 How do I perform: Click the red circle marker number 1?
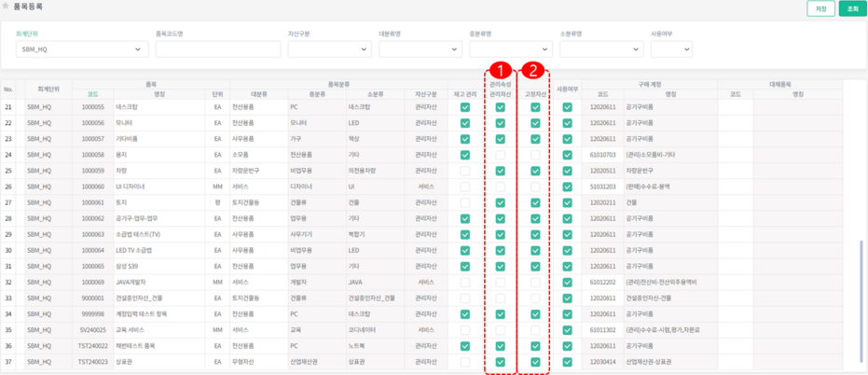pyautogui.click(x=501, y=70)
